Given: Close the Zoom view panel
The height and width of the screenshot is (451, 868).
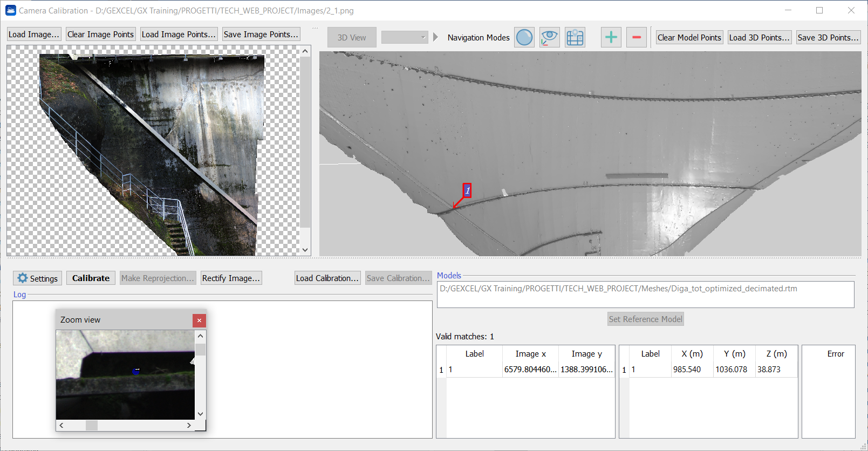Looking at the screenshot, I should [x=199, y=320].
